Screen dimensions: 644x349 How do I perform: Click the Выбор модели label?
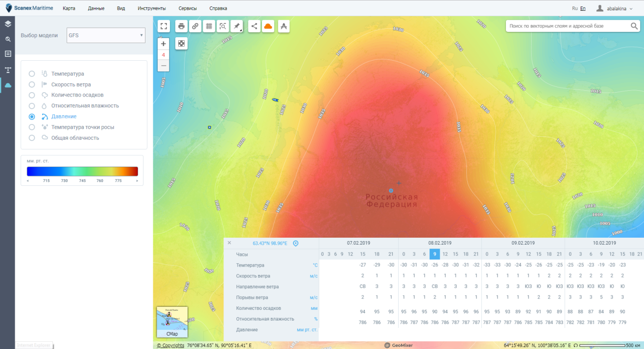coord(39,35)
